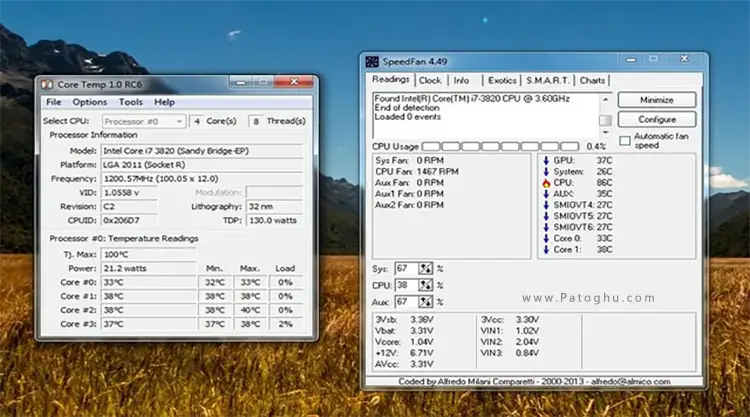Click the Core #3 load value 2%
The width and height of the screenshot is (750, 417).
pyautogui.click(x=286, y=324)
